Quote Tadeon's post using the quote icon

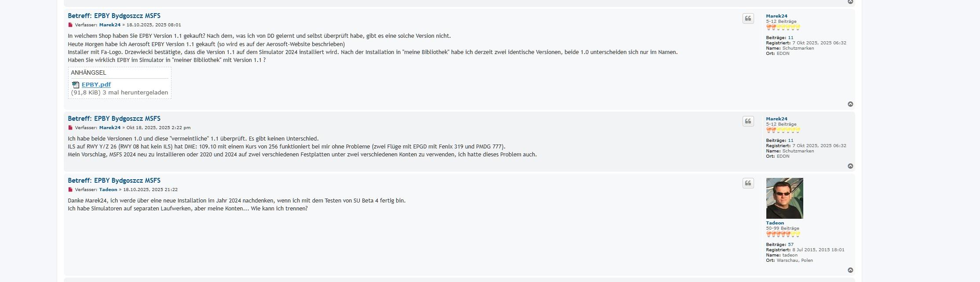pos(748,183)
